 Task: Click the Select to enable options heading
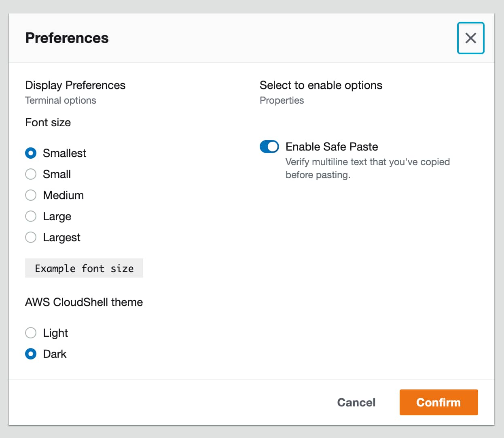point(321,85)
